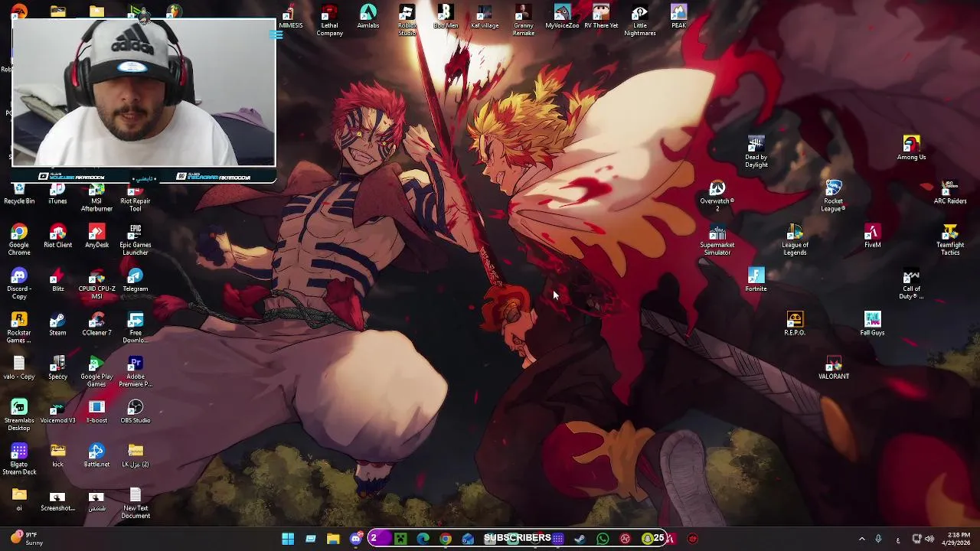980x551 pixels.
Task: Open the MIMESIS game shortcut
Action: click(290, 17)
